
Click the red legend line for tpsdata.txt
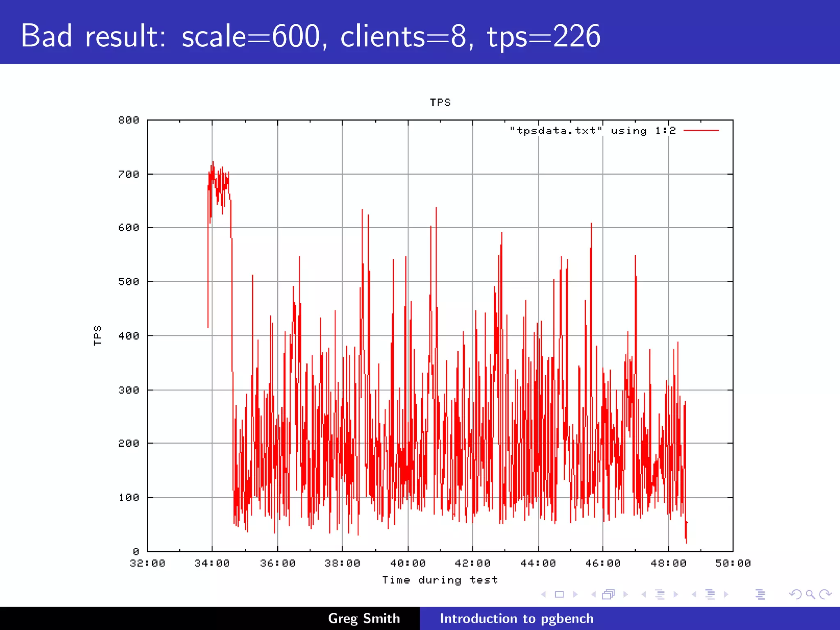[701, 130]
